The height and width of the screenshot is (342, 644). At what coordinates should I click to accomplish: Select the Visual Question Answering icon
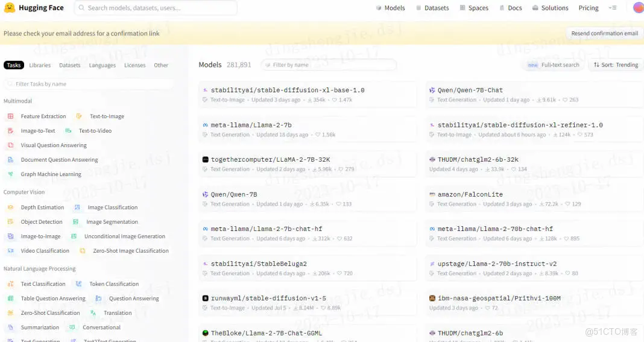(11, 145)
